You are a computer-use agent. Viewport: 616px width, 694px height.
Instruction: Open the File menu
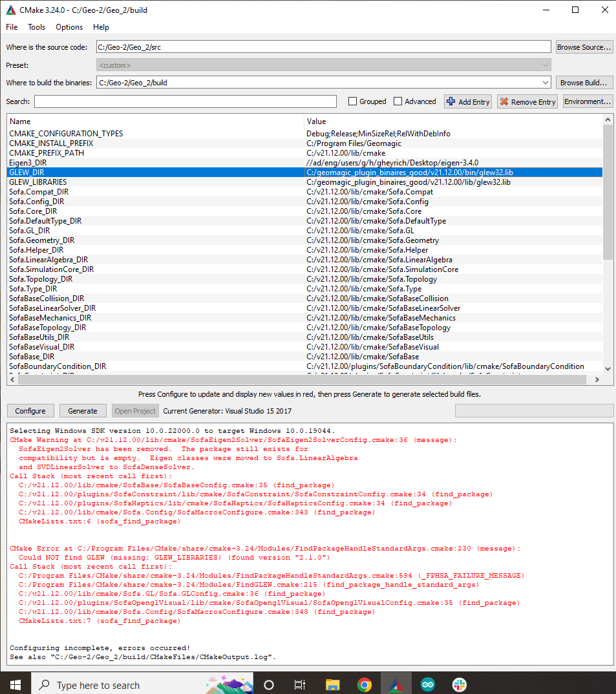(12, 27)
